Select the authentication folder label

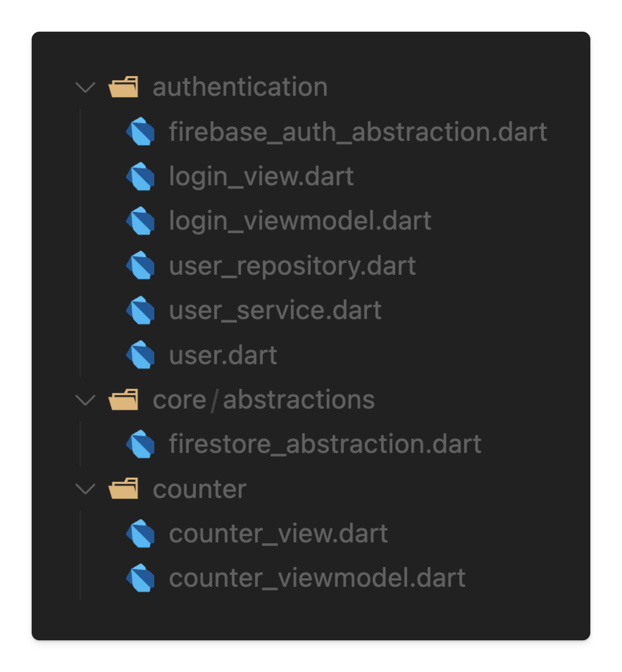240,87
